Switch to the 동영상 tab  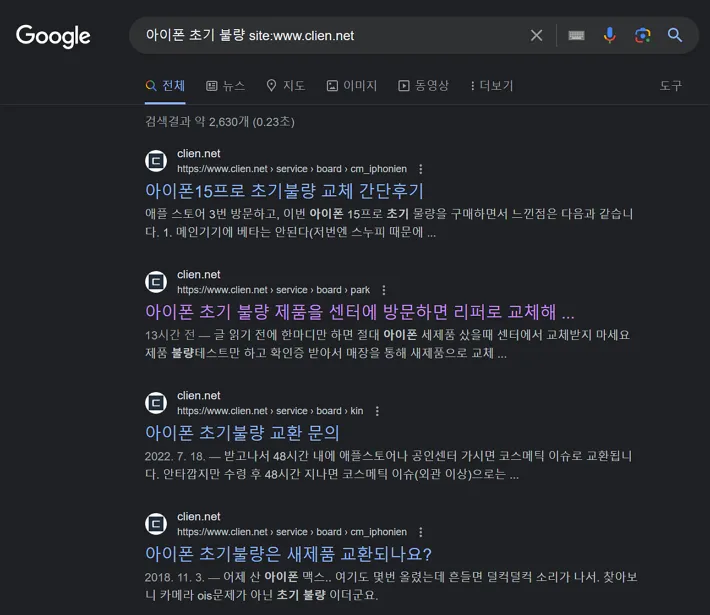[x=423, y=86]
